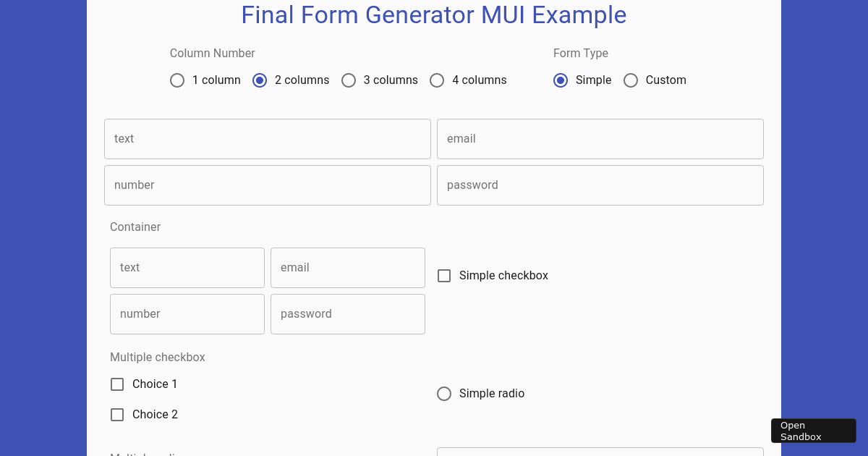Focus the text field inside Container
Image resolution: width=868 pixels, height=456 pixels.
[x=187, y=267]
